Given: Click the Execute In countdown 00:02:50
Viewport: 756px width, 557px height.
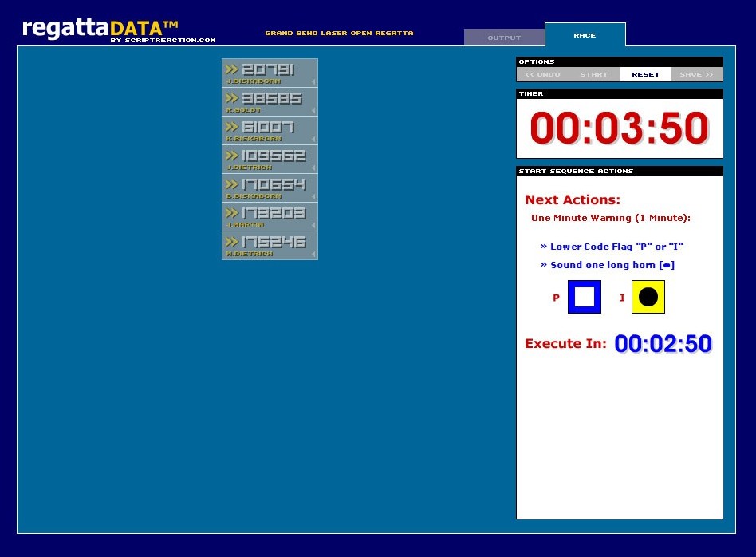Looking at the screenshot, I should pos(663,344).
